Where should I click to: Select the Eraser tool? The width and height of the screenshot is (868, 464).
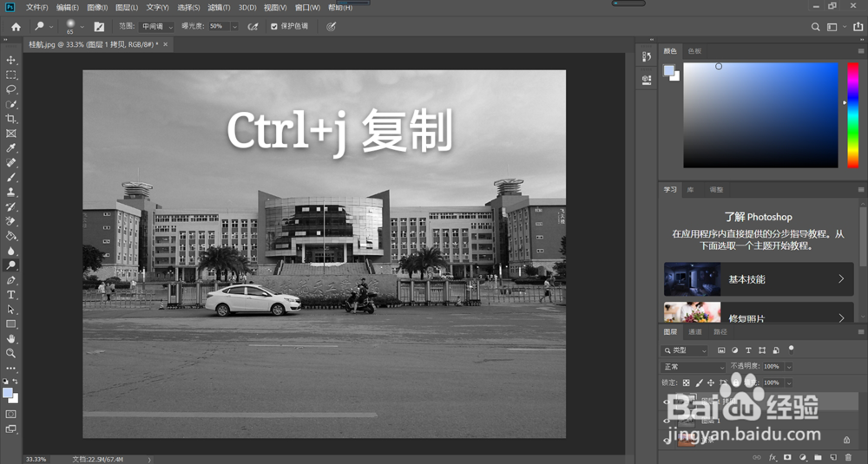click(10, 221)
